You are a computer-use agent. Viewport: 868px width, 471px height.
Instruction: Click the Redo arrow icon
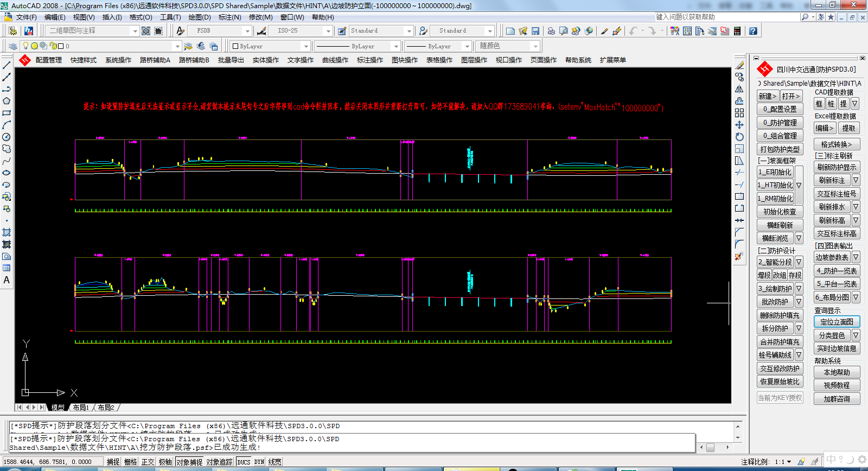pyautogui.click(x=652, y=31)
